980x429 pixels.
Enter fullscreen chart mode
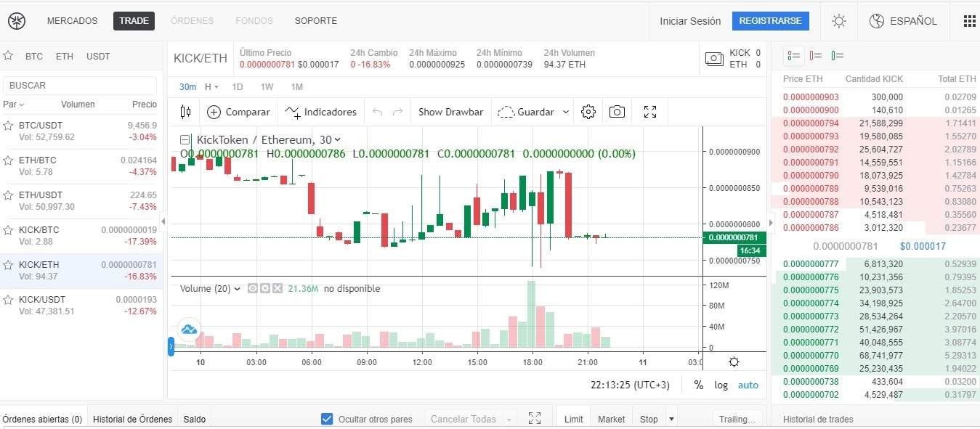[x=650, y=112]
